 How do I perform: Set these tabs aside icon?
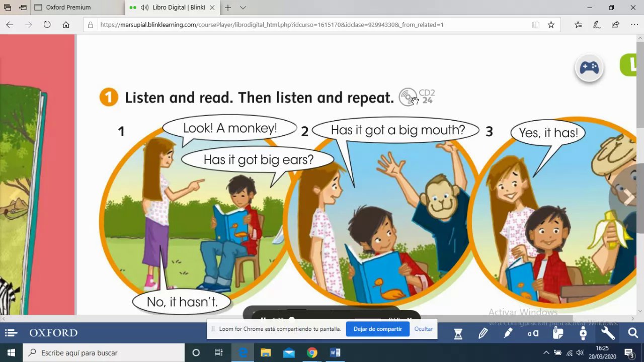coord(23,8)
